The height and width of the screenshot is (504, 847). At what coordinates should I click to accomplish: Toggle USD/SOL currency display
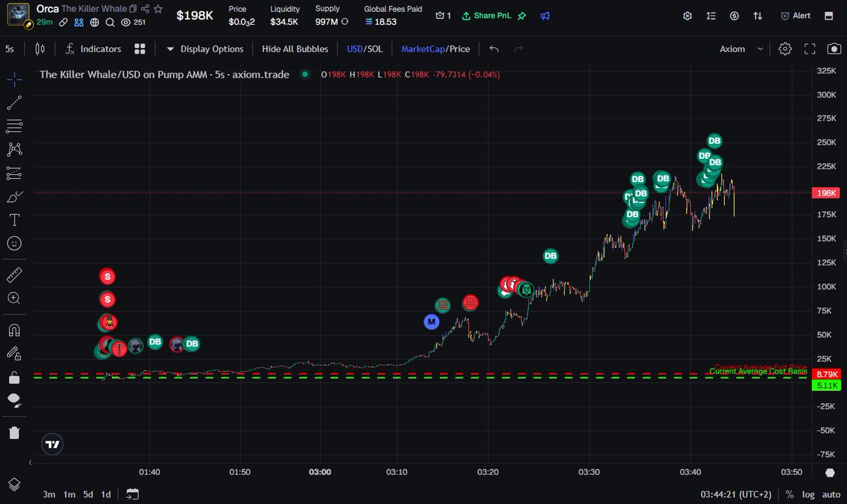[364, 49]
